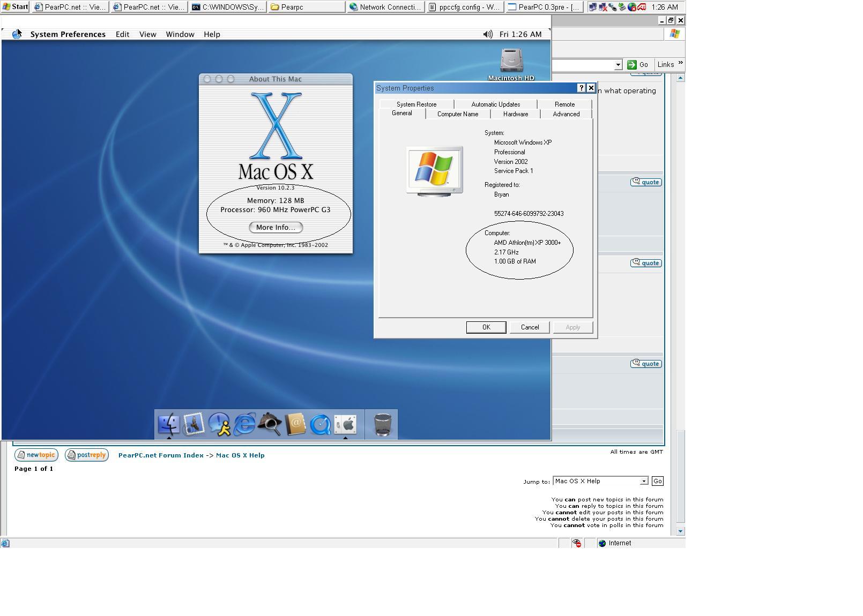Click the Safely Remove Hardware tray icon
Viewport: 863px width, 616px height.
coord(622,7)
